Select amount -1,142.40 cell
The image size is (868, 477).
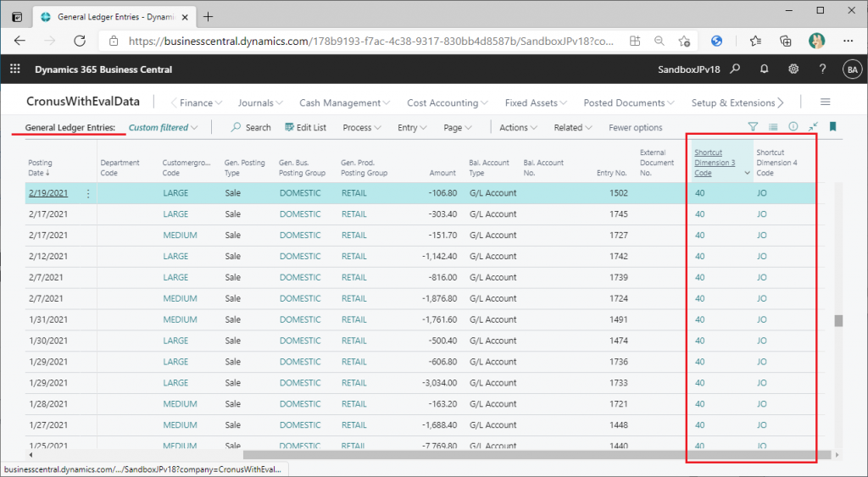pos(440,256)
